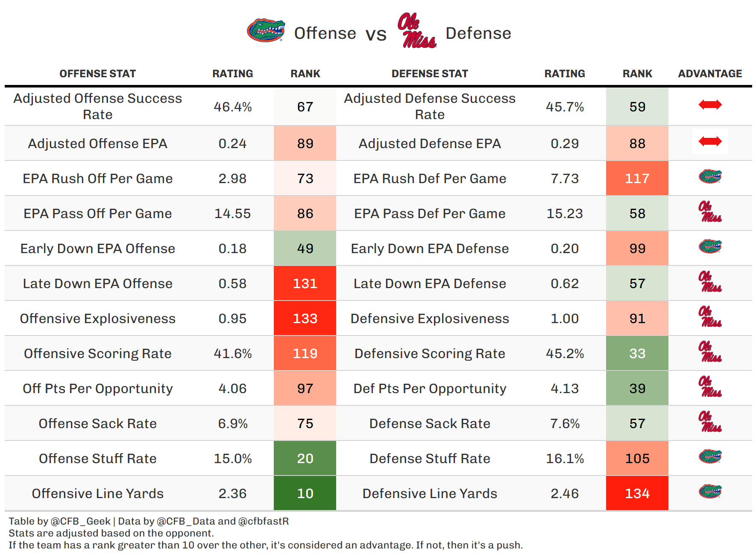This screenshot has height=560, width=756.
Task: Click the Defense Stuff Rate 16.1% rating
Action: [565, 458]
